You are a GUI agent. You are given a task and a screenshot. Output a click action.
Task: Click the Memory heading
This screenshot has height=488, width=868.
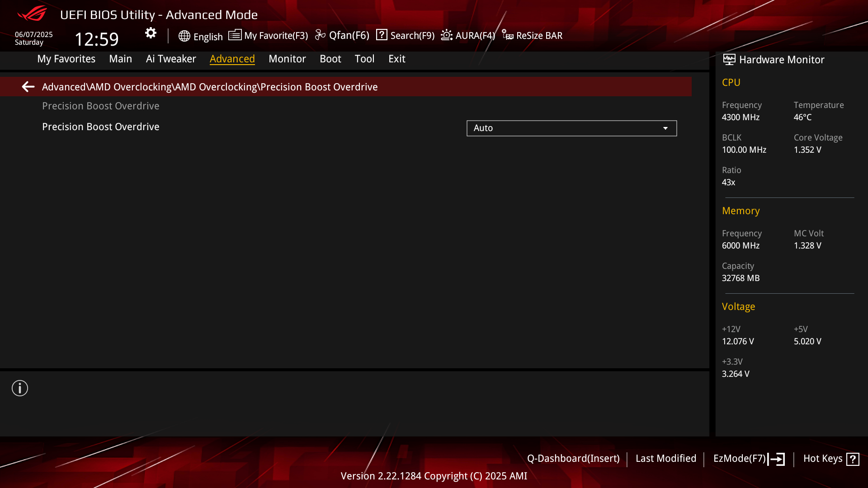click(741, 211)
